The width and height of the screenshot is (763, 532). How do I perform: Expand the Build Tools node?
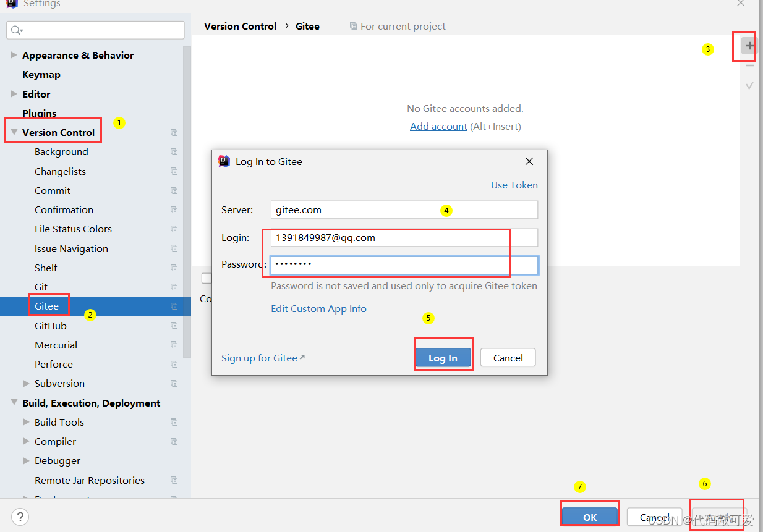[x=26, y=422]
